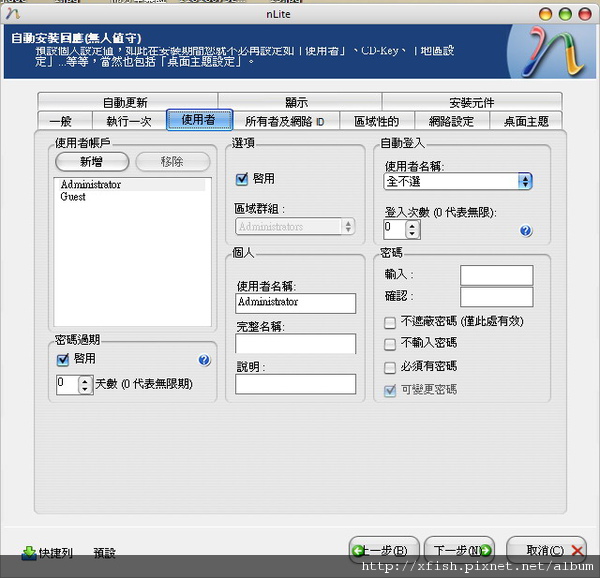Toggle 啟用 checkbox under 密碼過期
The image size is (600, 578).
tap(62, 359)
